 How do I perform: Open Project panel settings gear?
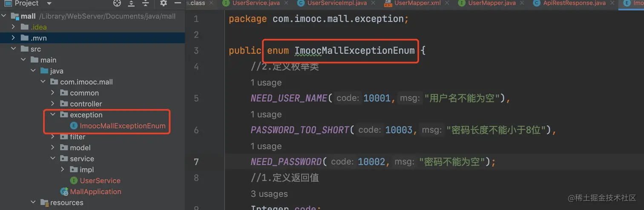[164, 3]
